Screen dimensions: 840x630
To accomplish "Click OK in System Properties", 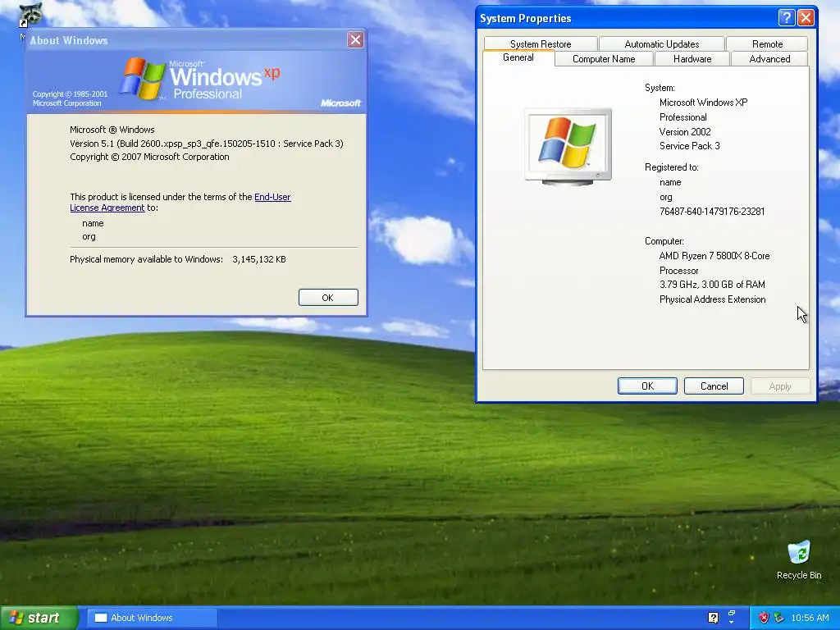I will [647, 386].
